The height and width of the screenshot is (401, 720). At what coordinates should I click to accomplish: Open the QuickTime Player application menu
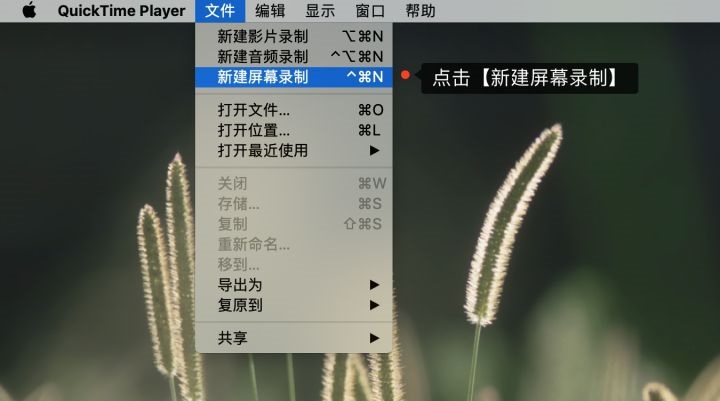[x=121, y=11]
